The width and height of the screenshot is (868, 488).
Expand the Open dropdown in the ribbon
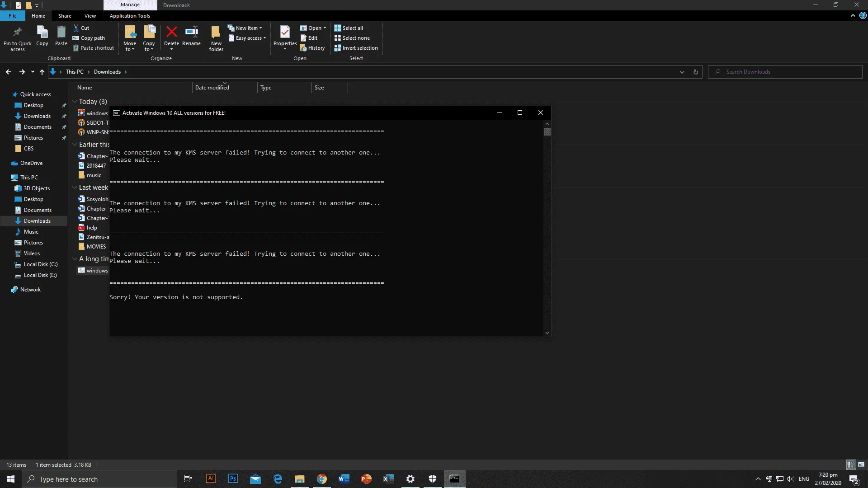pyautogui.click(x=313, y=28)
